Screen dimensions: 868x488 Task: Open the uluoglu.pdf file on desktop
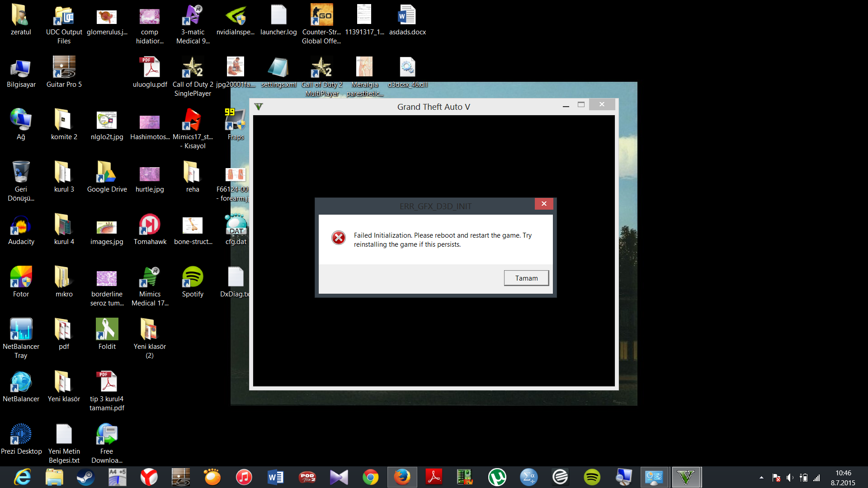150,72
